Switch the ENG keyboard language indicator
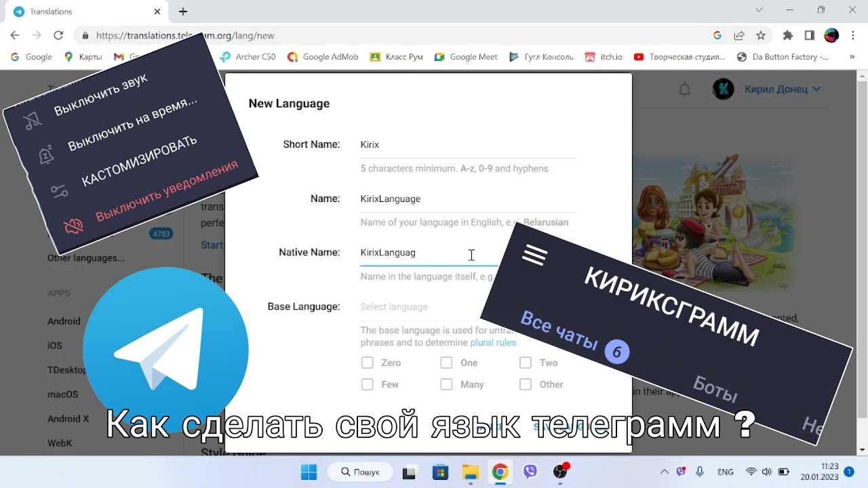Viewport: 868px width, 488px height. (x=726, y=472)
